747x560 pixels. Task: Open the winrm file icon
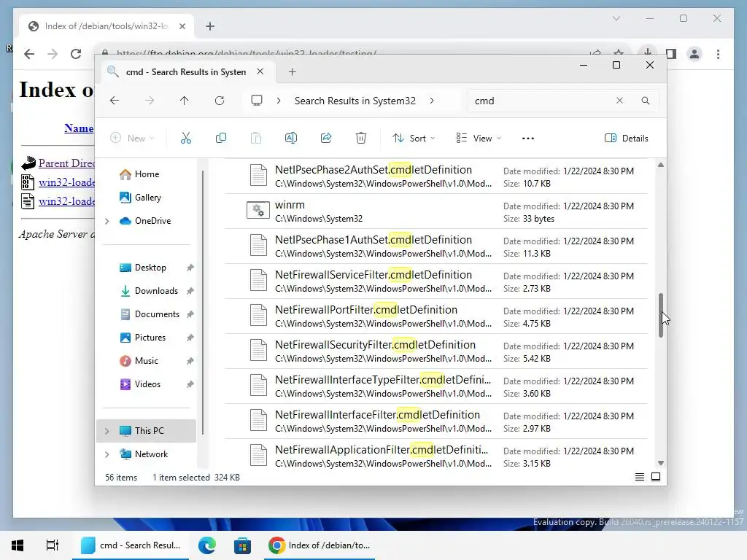(258, 211)
